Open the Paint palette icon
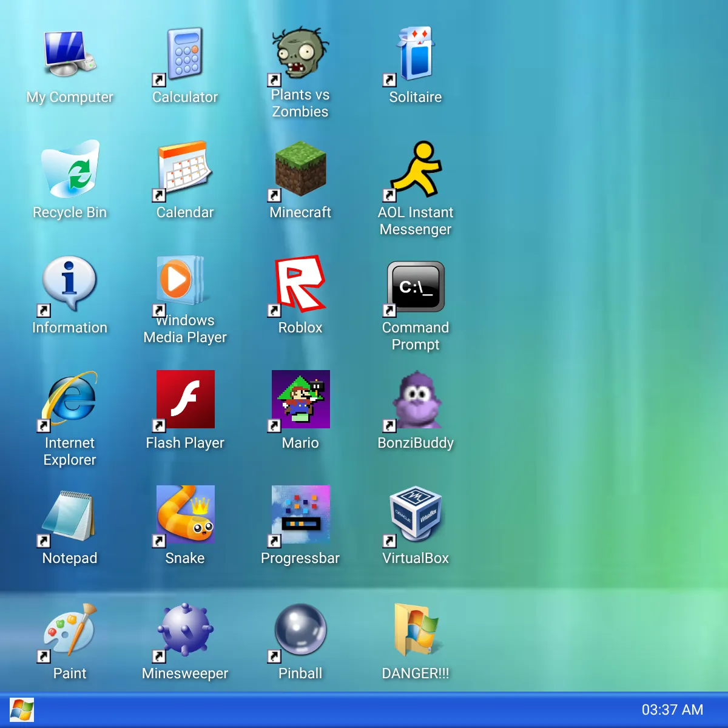 [70, 630]
